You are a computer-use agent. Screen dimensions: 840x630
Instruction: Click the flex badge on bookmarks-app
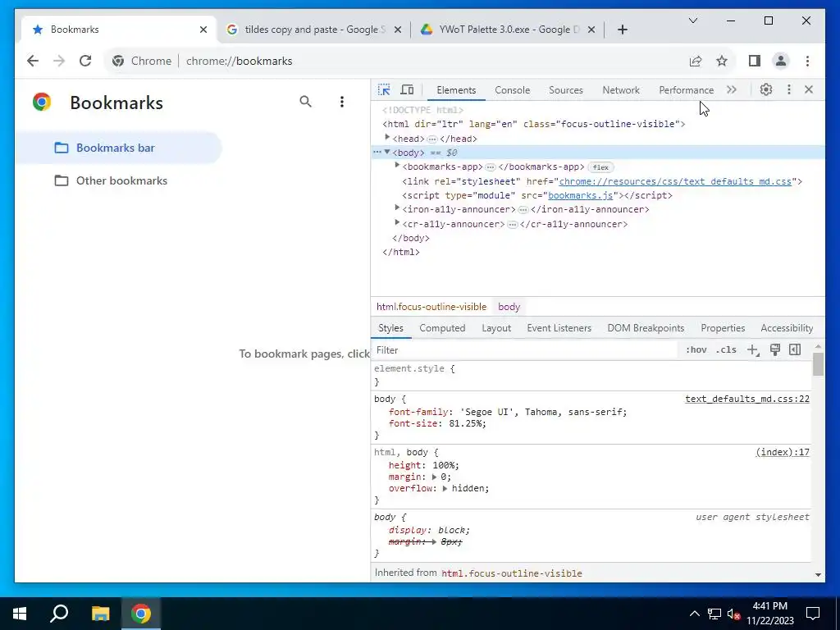point(600,167)
